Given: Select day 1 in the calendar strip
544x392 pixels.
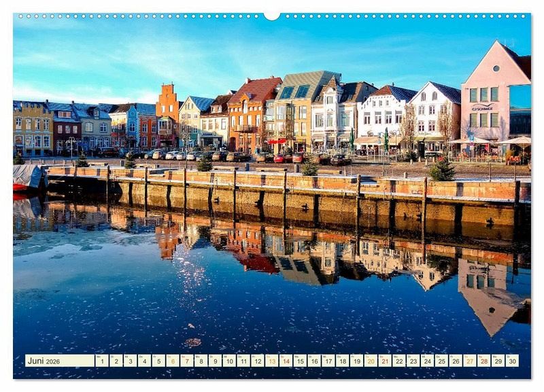Looking at the screenshot, I should click(x=102, y=361).
